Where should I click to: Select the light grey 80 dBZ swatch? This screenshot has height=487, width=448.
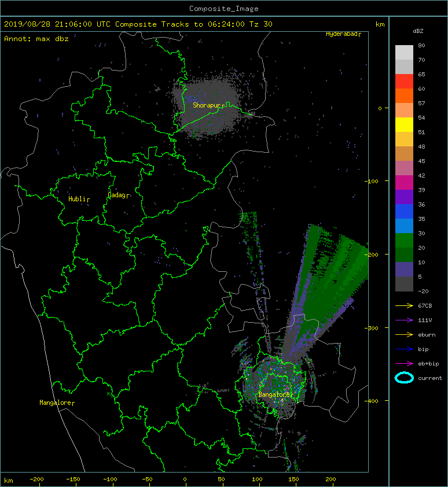[404, 53]
